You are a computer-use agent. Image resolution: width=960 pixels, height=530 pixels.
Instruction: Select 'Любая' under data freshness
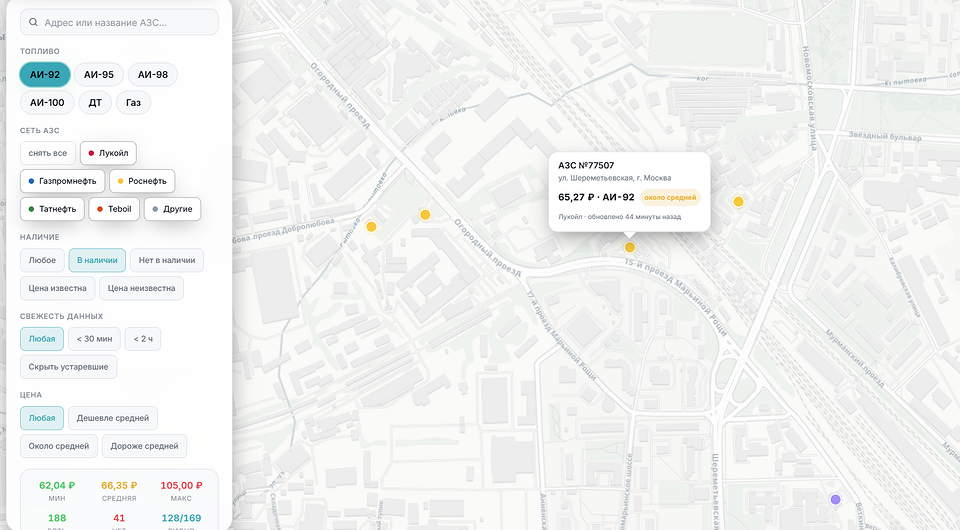click(42, 339)
